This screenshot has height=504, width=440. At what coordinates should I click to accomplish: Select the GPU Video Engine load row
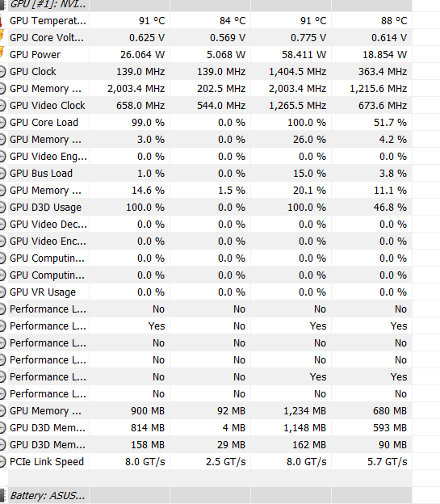pyautogui.click(x=206, y=156)
